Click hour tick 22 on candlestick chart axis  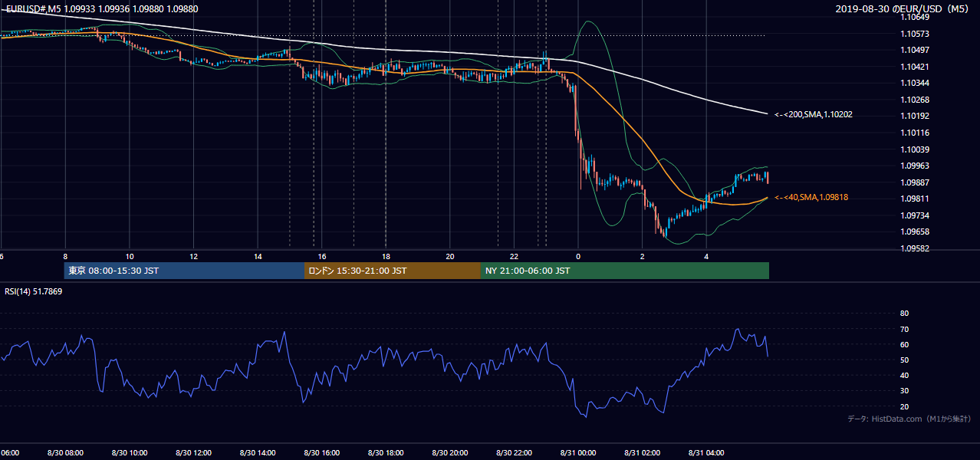coord(514,257)
